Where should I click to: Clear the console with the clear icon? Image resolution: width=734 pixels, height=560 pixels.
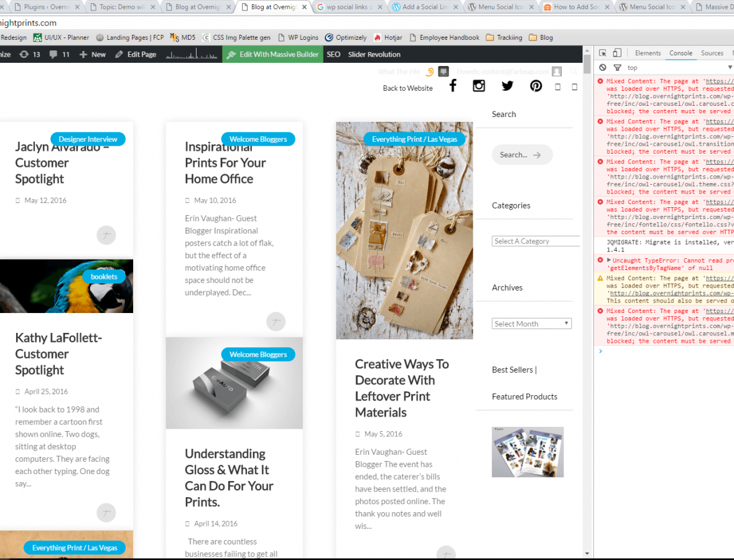(603, 67)
